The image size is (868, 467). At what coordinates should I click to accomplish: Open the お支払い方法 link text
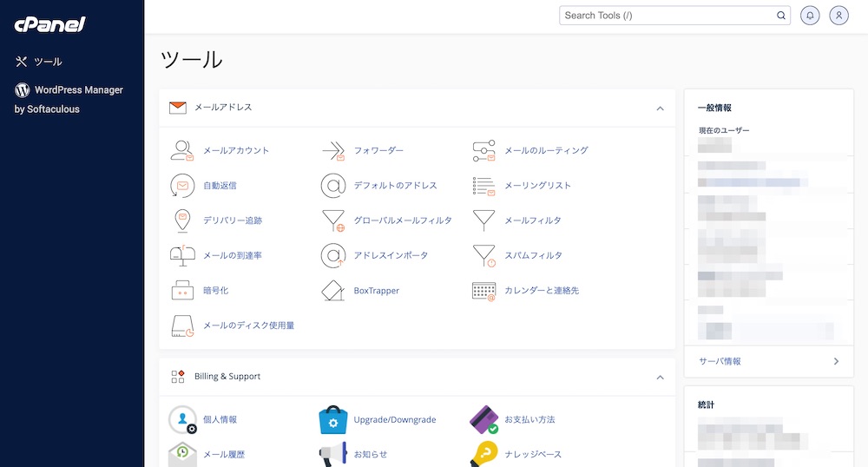(x=529, y=419)
